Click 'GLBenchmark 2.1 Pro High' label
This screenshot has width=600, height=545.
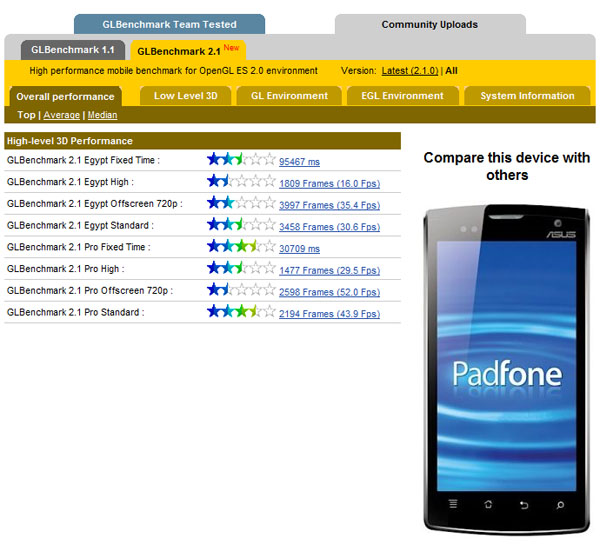coord(66,269)
